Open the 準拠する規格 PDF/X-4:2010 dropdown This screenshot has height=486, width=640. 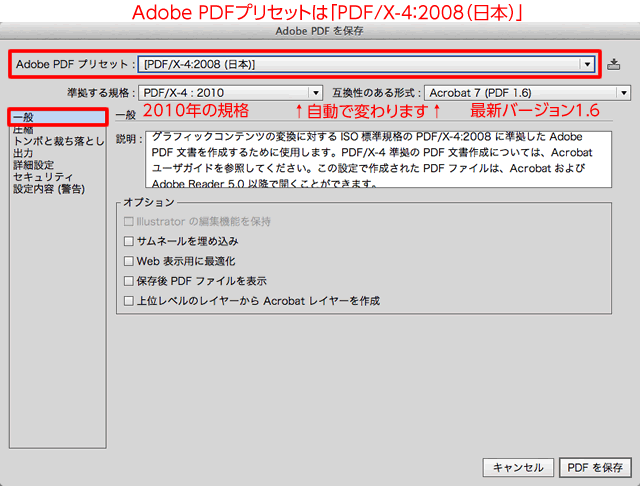click(231, 93)
